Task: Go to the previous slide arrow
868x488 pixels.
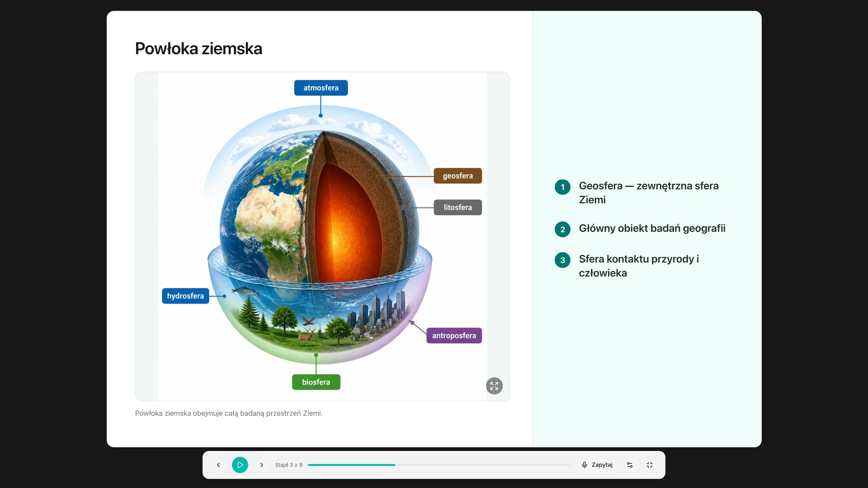Action: coord(218,465)
